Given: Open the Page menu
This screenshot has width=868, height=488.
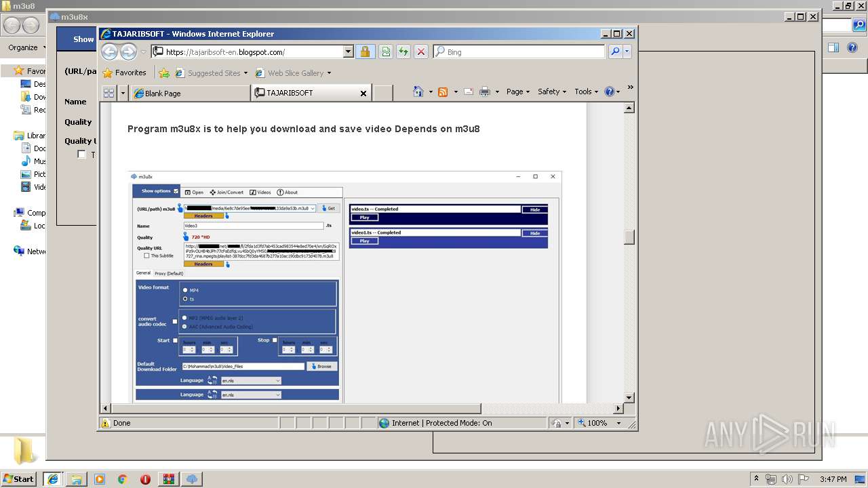Looking at the screenshot, I should [x=518, y=91].
